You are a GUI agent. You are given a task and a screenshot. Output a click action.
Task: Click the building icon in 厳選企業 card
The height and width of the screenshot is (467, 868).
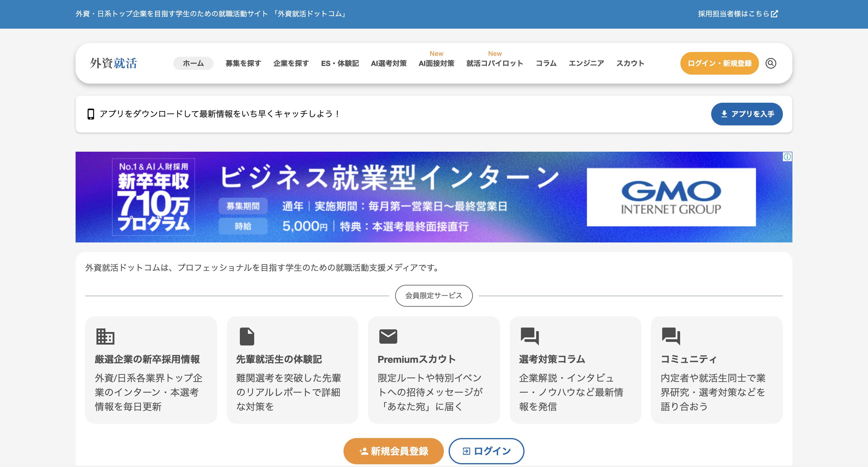(x=105, y=336)
